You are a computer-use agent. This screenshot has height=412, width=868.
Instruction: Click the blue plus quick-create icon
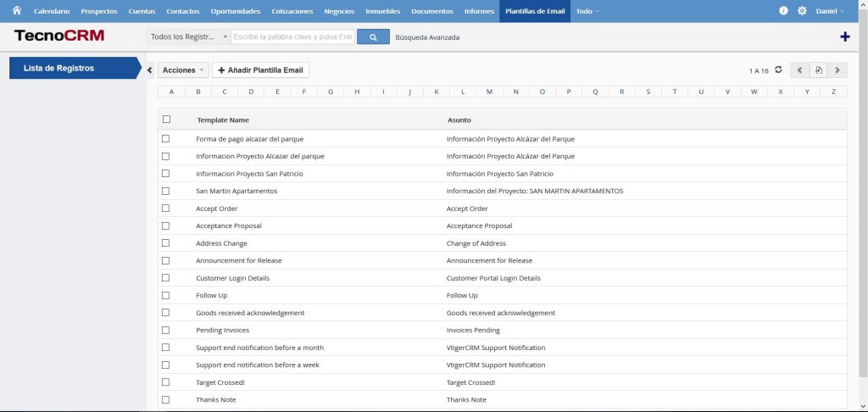[x=844, y=36]
